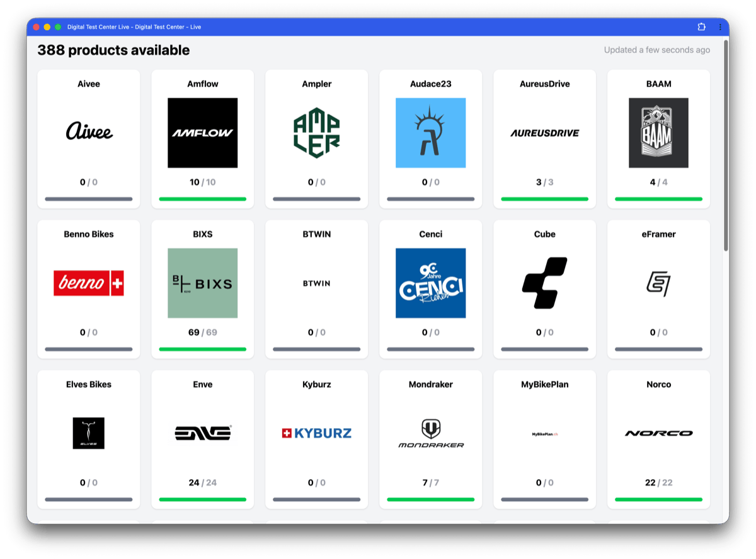Screen dimensions: 756x559
Task: Click the "Kyburz" card title
Action: [x=317, y=385]
